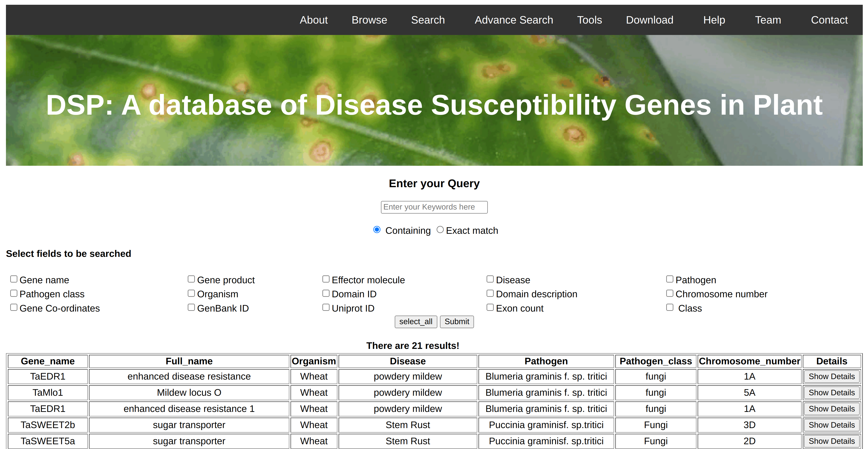Check the Gene Co-ordinates field
This screenshot has height=449, width=868.
14,307
